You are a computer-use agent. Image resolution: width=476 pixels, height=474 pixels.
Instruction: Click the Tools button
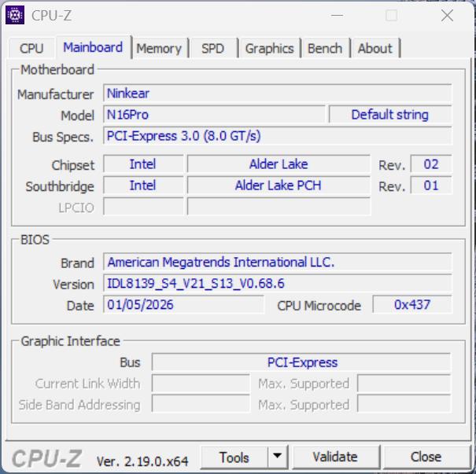[234, 457]
